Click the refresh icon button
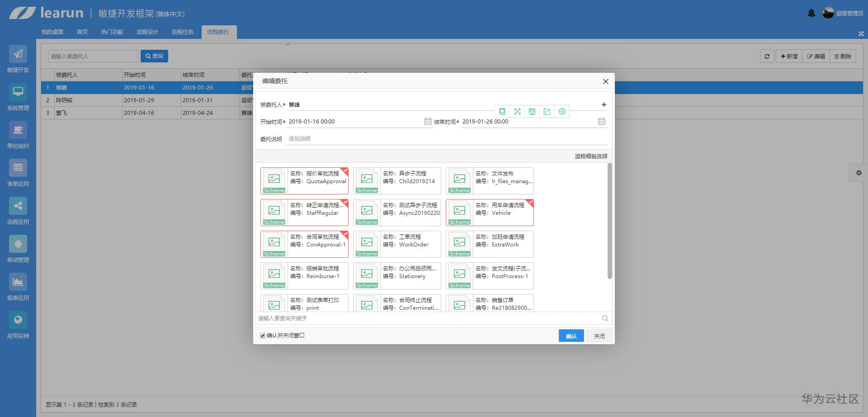This screenshot has width=868, height=417. (x=767, y=57)
